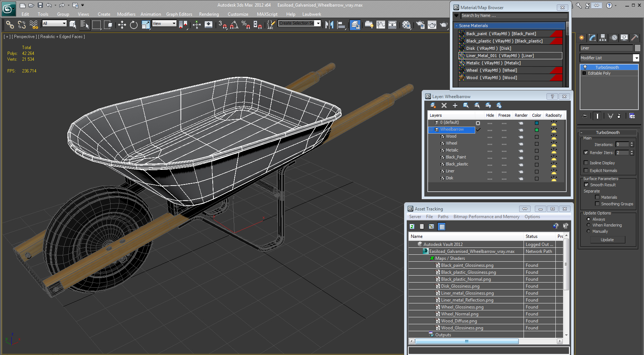This screenshot has width=644, height=355.
Task: Select the Select and Link tool
Action: coord(10,25)
